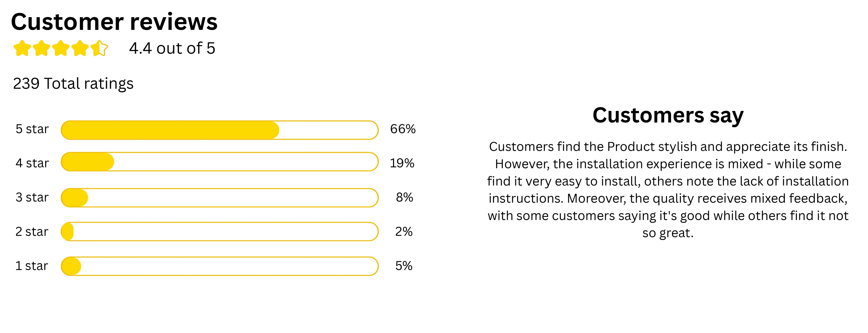Click the half-filled fifth rating star

pyautogui.click(x=99, y=49)
